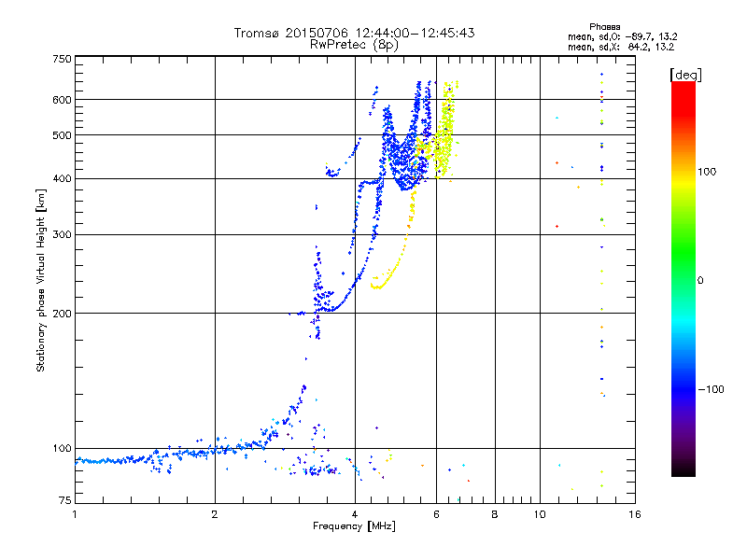
Task: Click the 'Frequency [MHz]' axis label
Action: coord(354,526)
